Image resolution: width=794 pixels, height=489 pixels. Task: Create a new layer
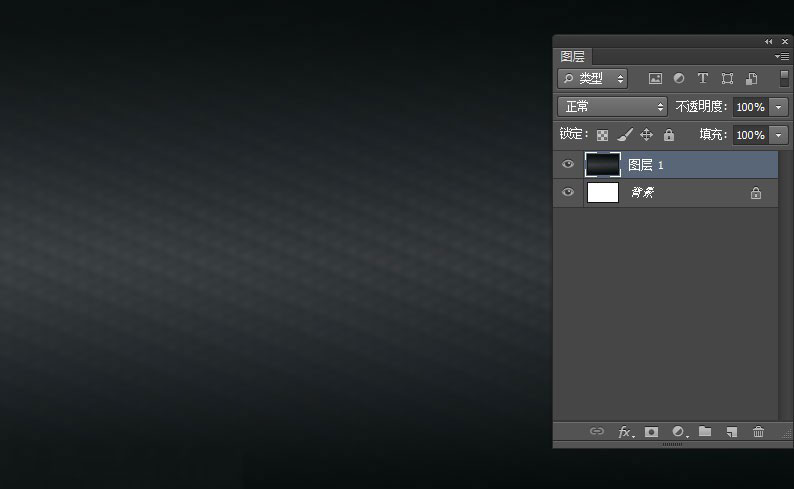732,432
